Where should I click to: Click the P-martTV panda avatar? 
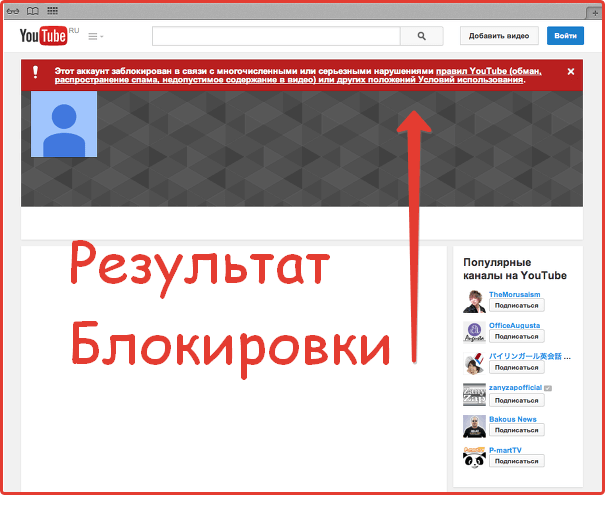474,456
